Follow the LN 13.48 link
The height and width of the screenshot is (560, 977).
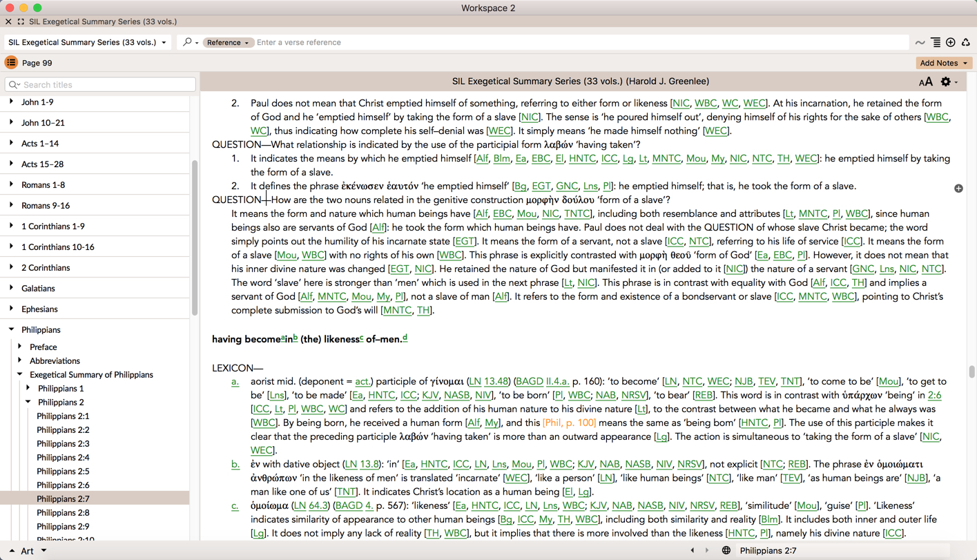tap(490, 382)
